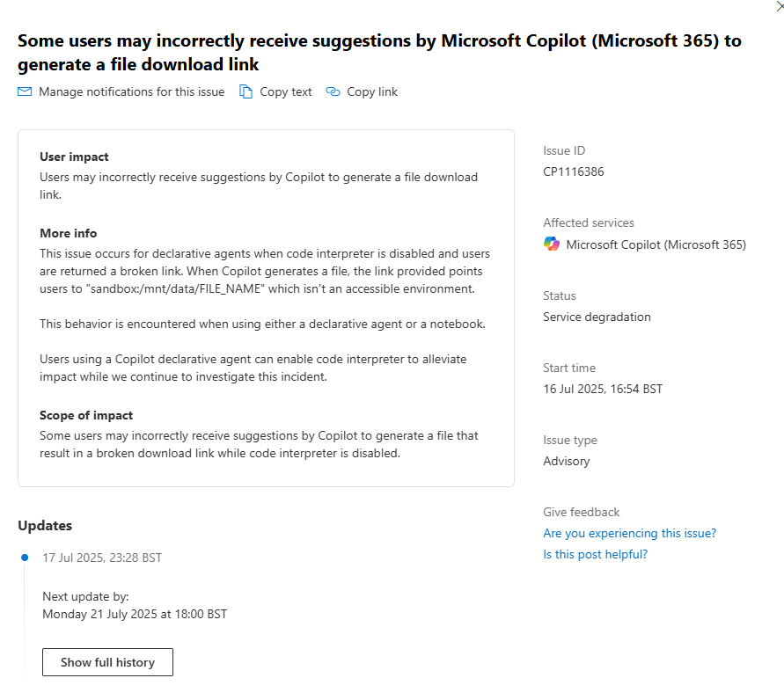The image size is (784, 700).
Task: Click the Copy text document icon
Action: (245, 91)
